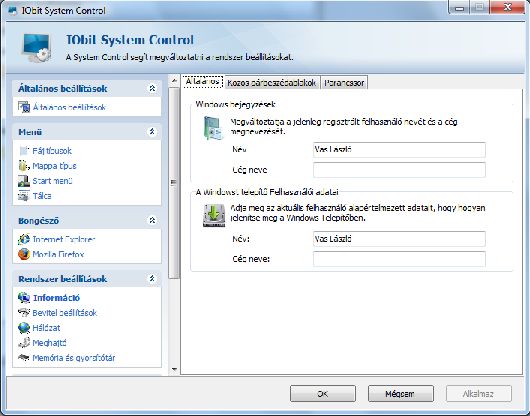Click the OK button
Viewport: 530px width, 416px height.
point(323,394)
